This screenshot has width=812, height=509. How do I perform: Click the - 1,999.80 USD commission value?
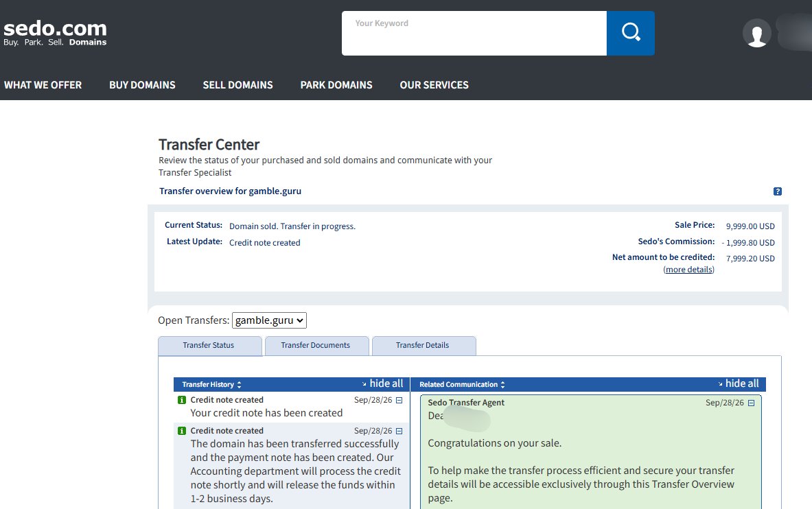[x=748, y=243]
